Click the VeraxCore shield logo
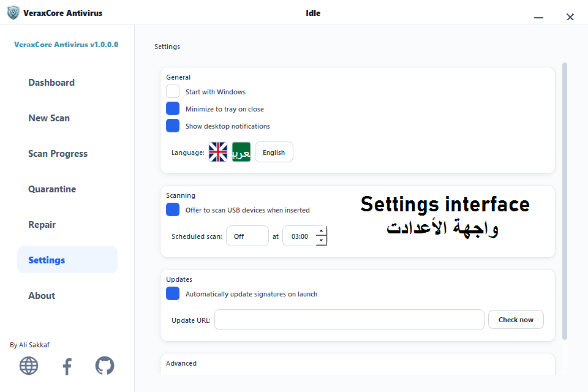 (13, 13)
